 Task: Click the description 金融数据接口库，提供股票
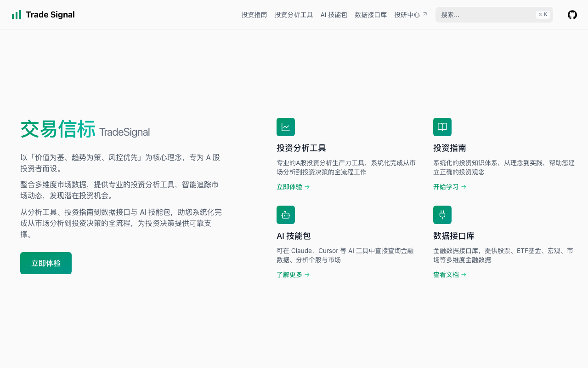[503, 255]
